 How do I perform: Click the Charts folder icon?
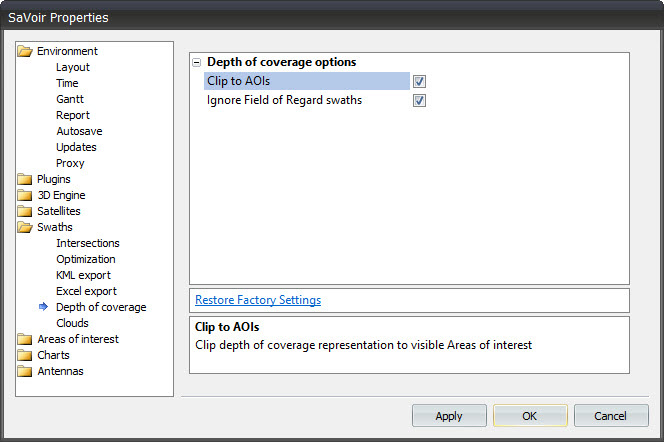tap(26, 355)
